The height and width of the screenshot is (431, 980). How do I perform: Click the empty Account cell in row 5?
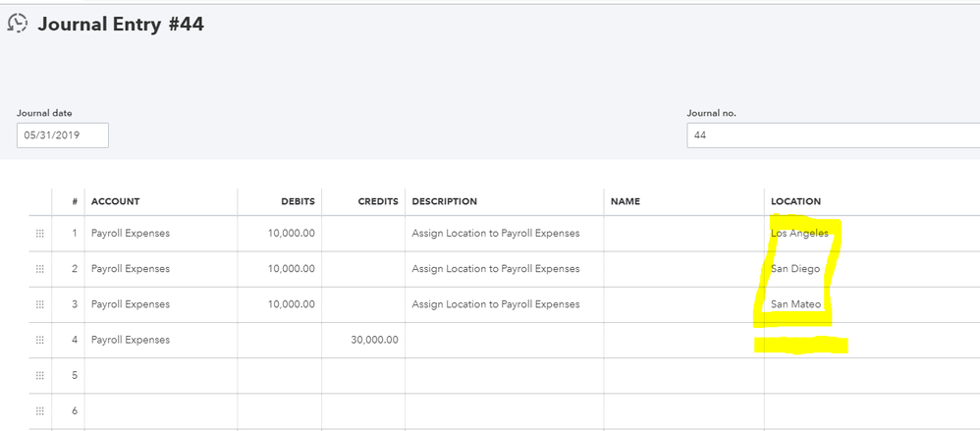click(x=160, y=375)
